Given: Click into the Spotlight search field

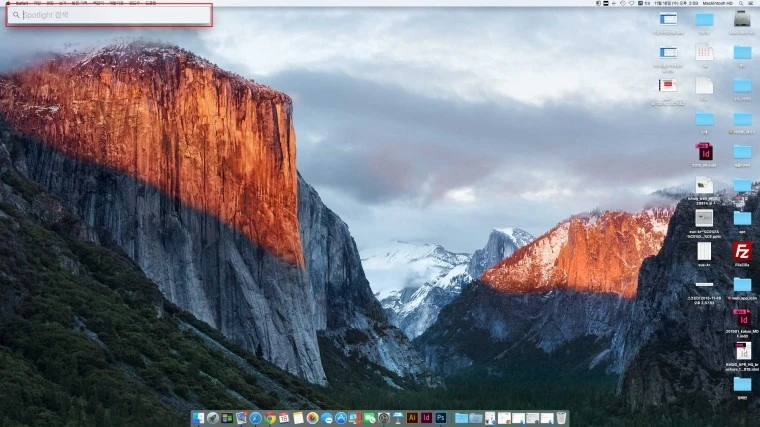Looking at the screenshot, I should [x=109, y=15].
